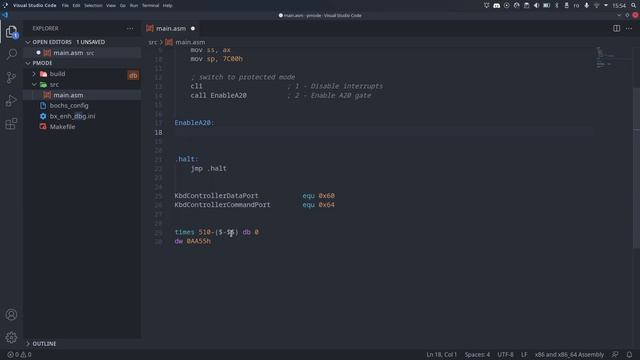
Task: Open Explorer views and more actions ellipsis
Action: 130,29
